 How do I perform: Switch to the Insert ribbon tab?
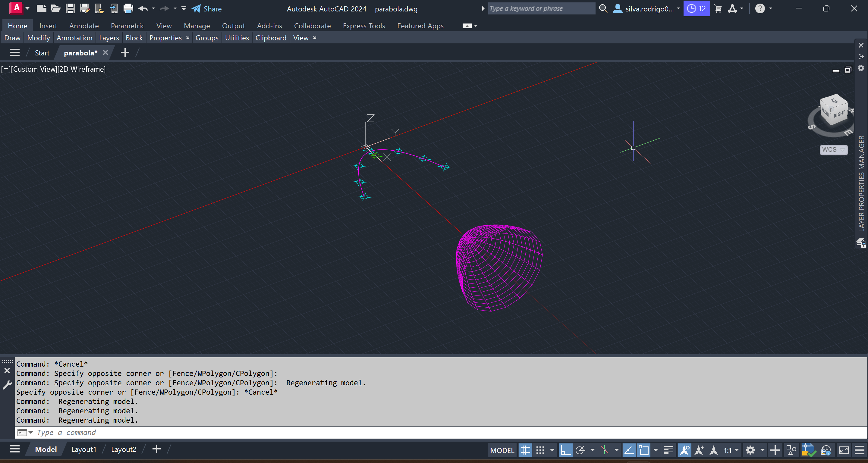[x=48, y=26]
